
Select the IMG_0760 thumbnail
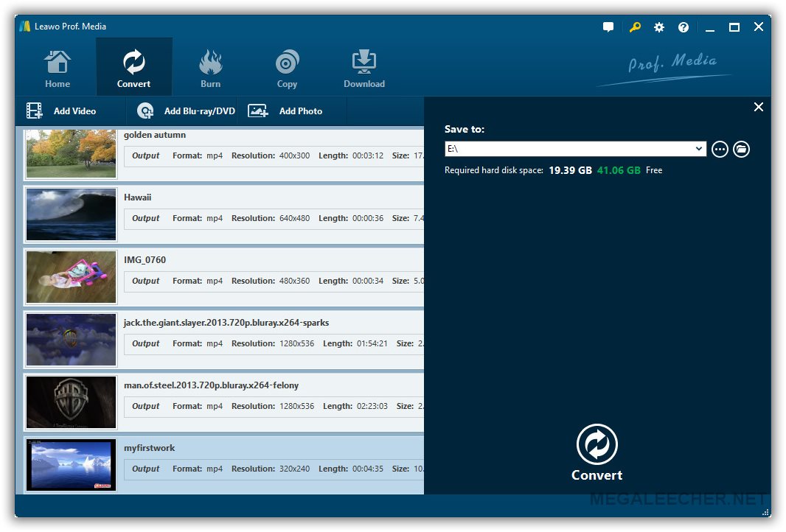coord(71,277)
